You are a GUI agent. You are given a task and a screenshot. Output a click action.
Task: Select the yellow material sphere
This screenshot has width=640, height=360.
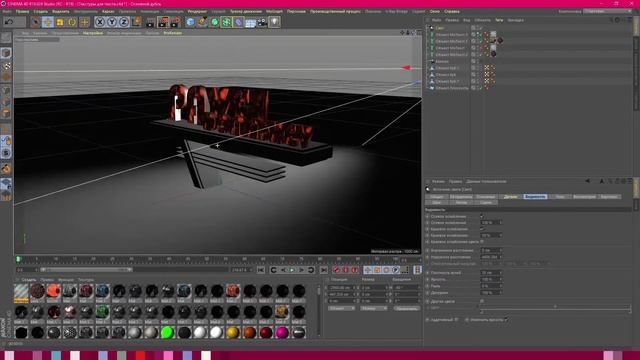coord(233,333)
